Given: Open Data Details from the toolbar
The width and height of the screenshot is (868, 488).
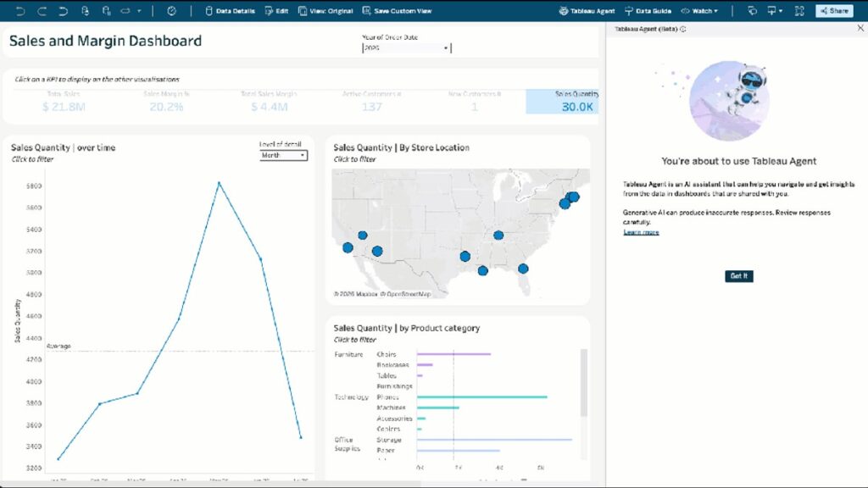Looking at the screenshot, I should [x=230, y=11].
